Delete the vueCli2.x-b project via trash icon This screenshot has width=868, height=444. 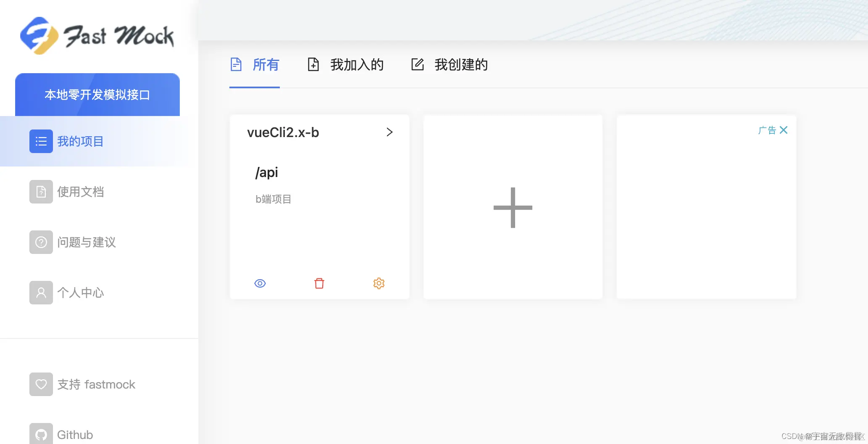319,283
